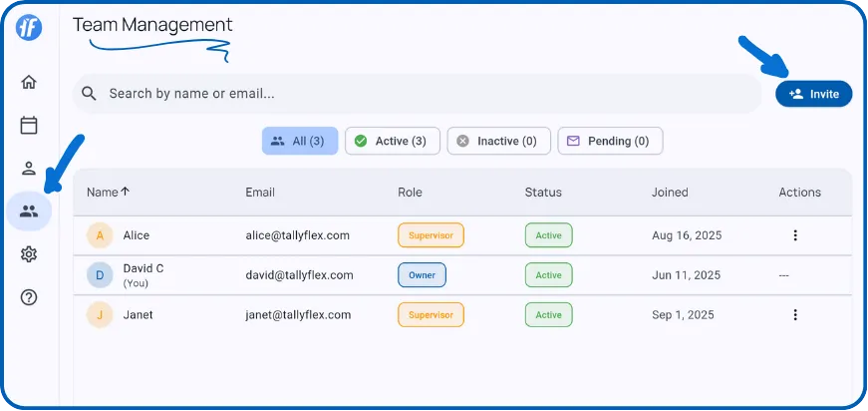Open the Help question mark icon

(29, 297)
